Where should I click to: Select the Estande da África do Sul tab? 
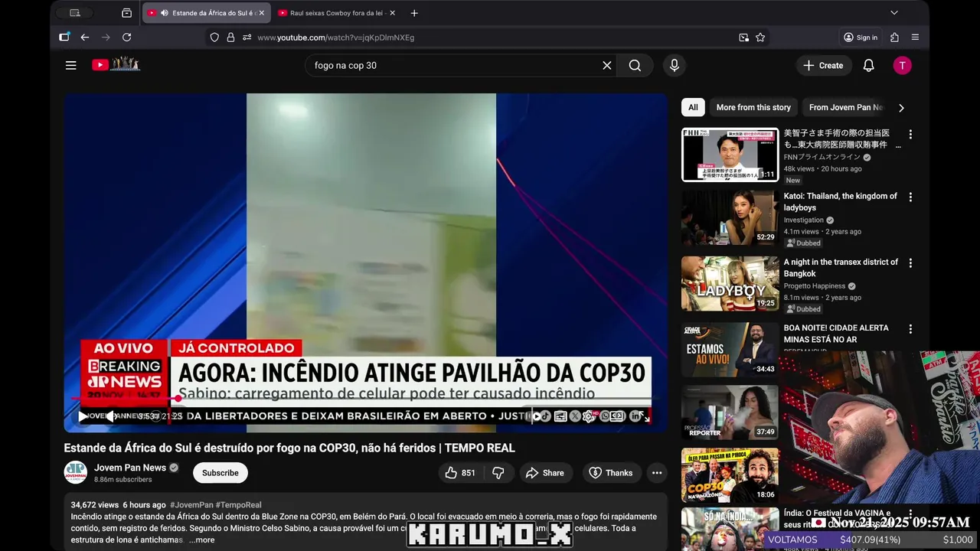pos(205,13)
